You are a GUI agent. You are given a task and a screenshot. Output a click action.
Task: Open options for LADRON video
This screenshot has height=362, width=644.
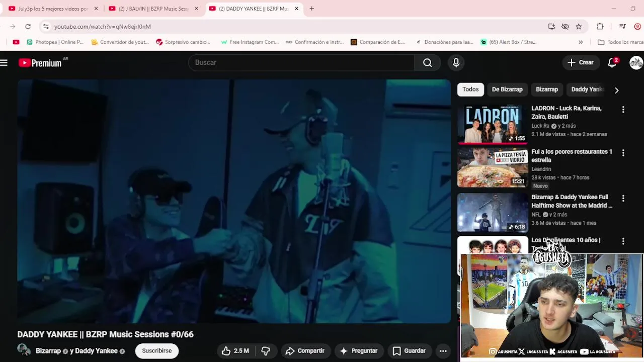coord(623,110)
